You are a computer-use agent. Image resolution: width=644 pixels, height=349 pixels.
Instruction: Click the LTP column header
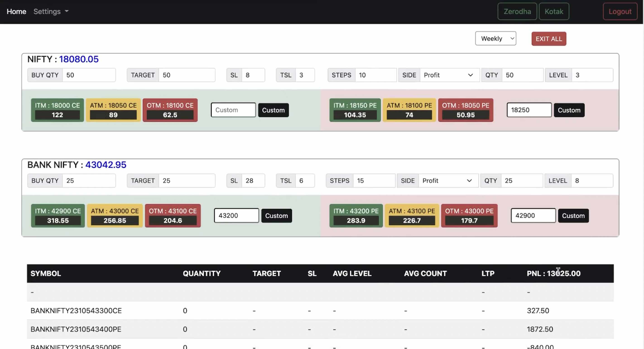coord(488,274)
